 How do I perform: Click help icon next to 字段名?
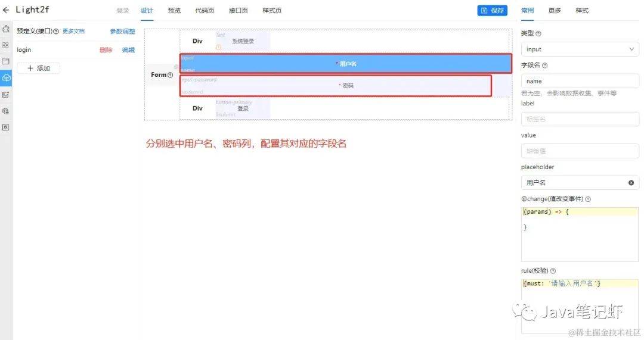(544, 65)
